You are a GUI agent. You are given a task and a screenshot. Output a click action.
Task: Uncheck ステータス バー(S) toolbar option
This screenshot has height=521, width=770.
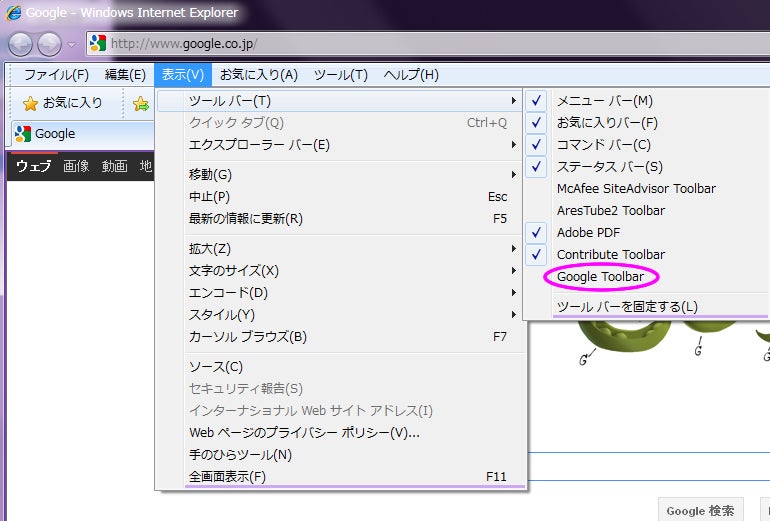pos(647,167)
